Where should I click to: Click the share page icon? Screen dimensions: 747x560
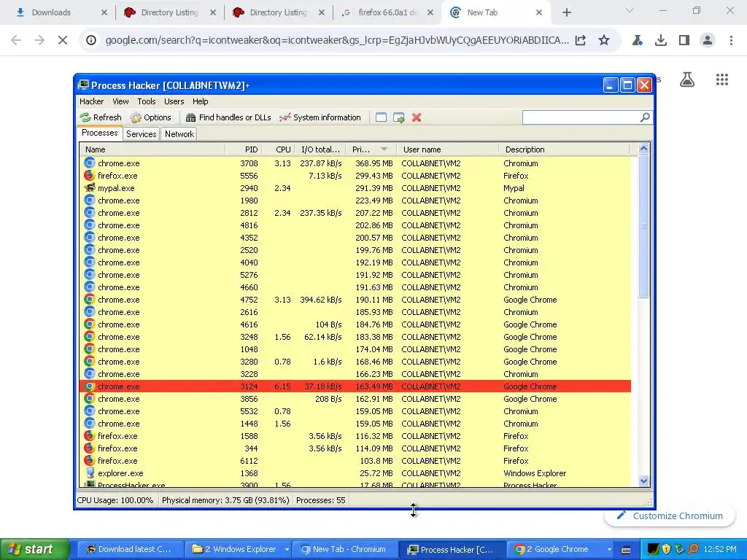point(580,40)
